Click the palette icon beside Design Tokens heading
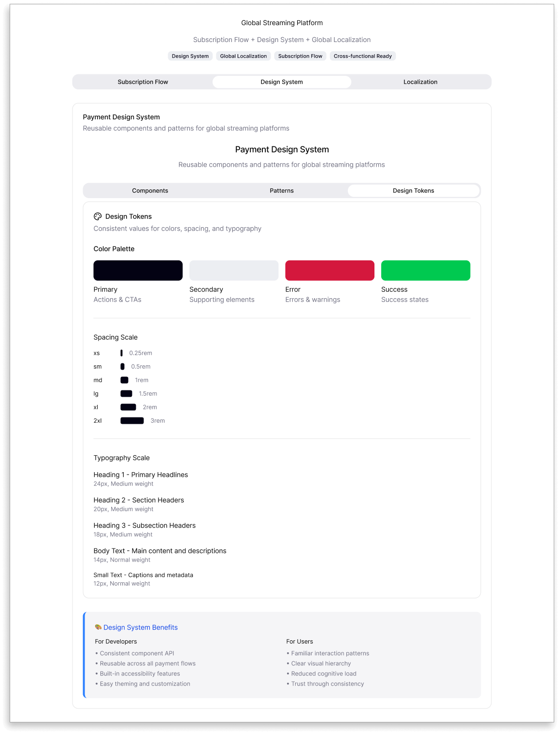Image resolution: width=560 pixels, height=734 pixels. point(98,216)
